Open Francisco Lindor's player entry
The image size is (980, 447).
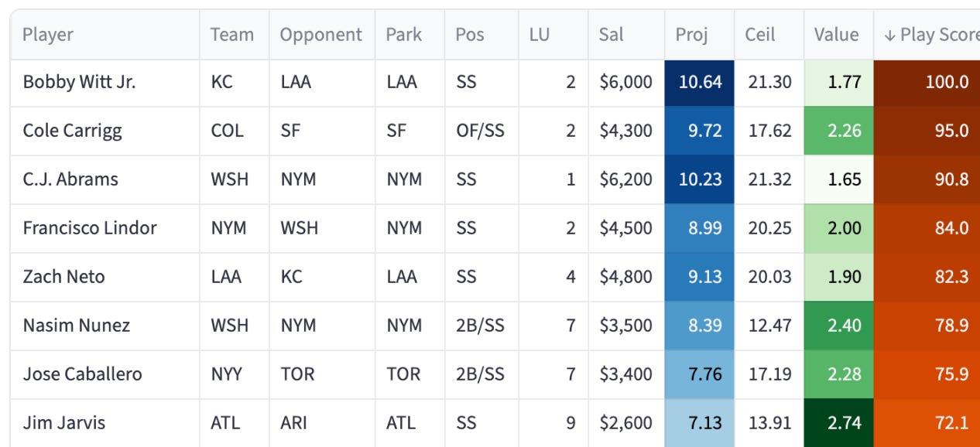(x=90, y=228)
